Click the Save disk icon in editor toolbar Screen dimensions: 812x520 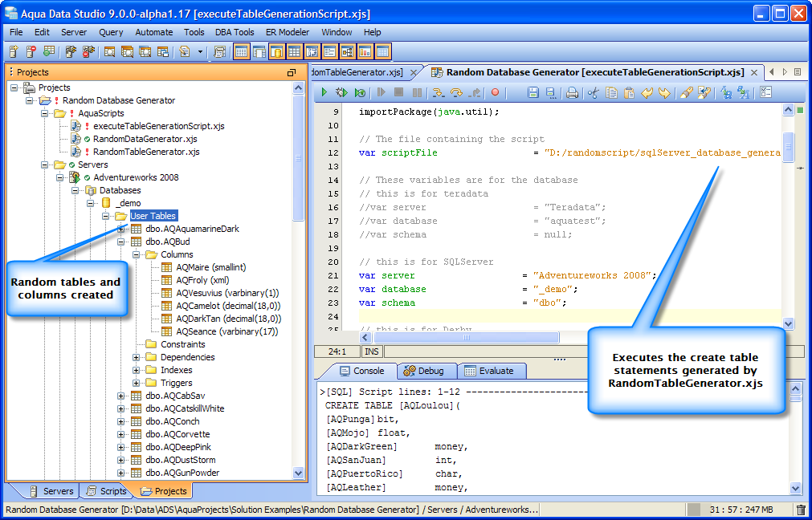point(532,93)
